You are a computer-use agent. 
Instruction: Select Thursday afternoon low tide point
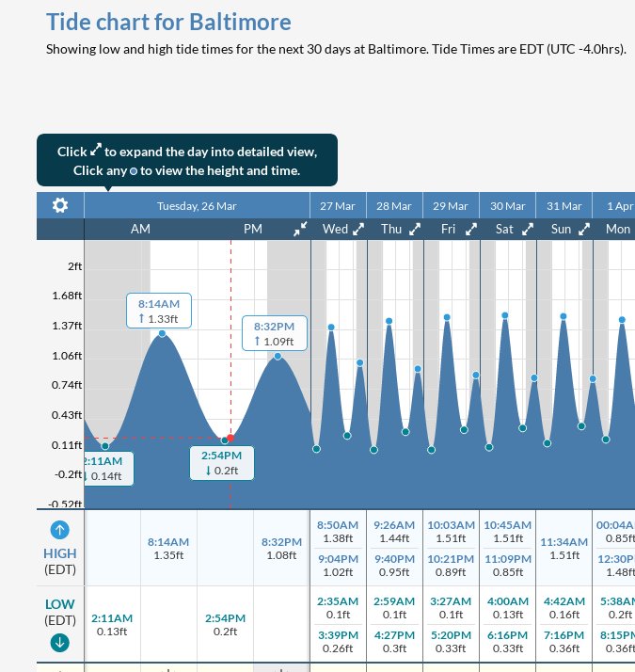pyautogui.click(x=405, y=432)
